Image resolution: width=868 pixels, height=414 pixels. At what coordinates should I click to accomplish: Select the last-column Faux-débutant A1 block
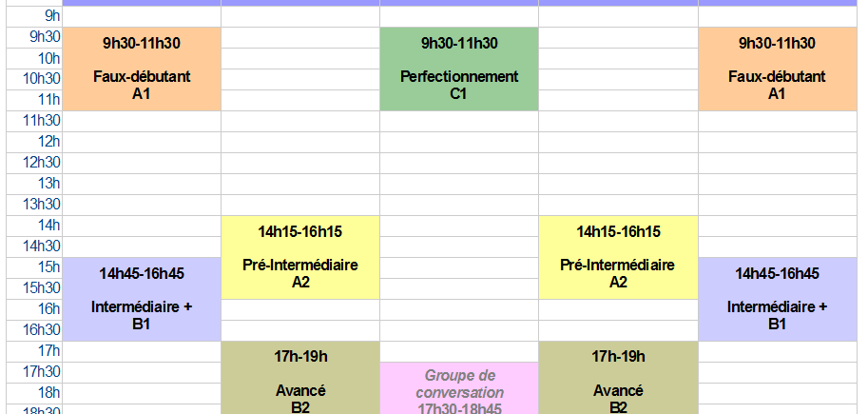(778, 69)
